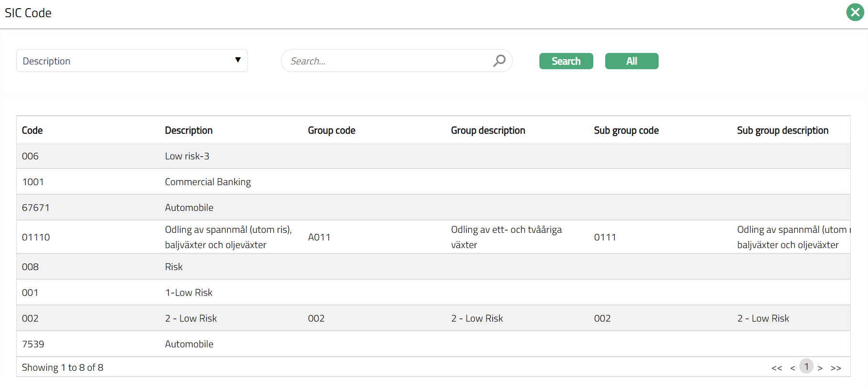Sort by the Code column header
868x387 pixels.
point(32,130)
